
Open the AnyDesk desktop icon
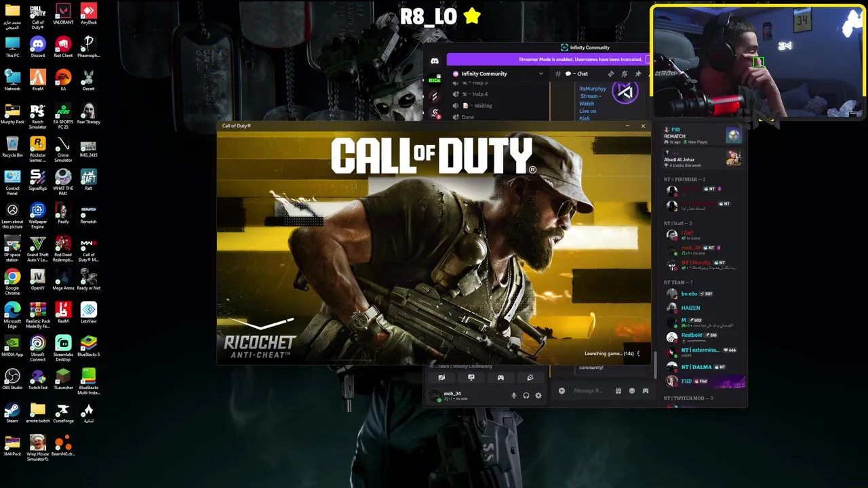coord(88,15)
